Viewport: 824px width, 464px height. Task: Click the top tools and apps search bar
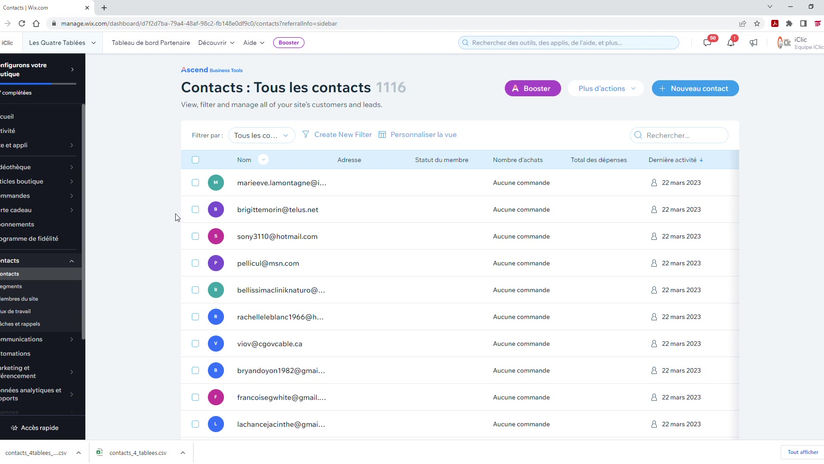(x=569, y=43)
